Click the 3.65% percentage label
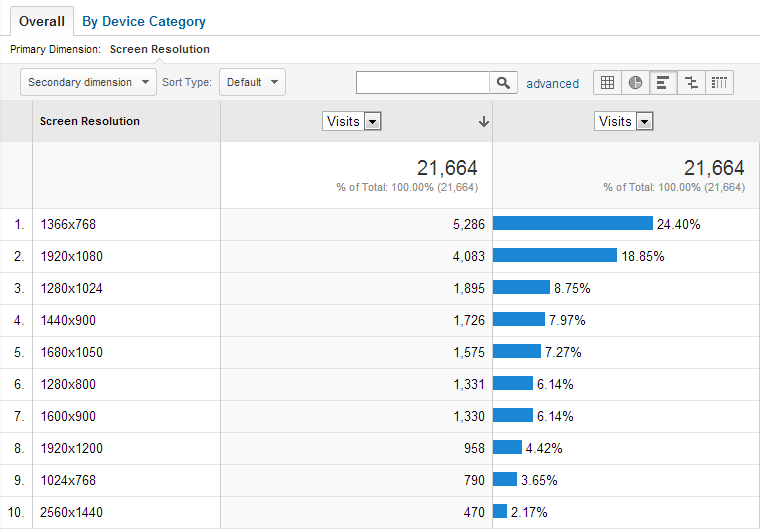760x532 pixels. [539, 480]
